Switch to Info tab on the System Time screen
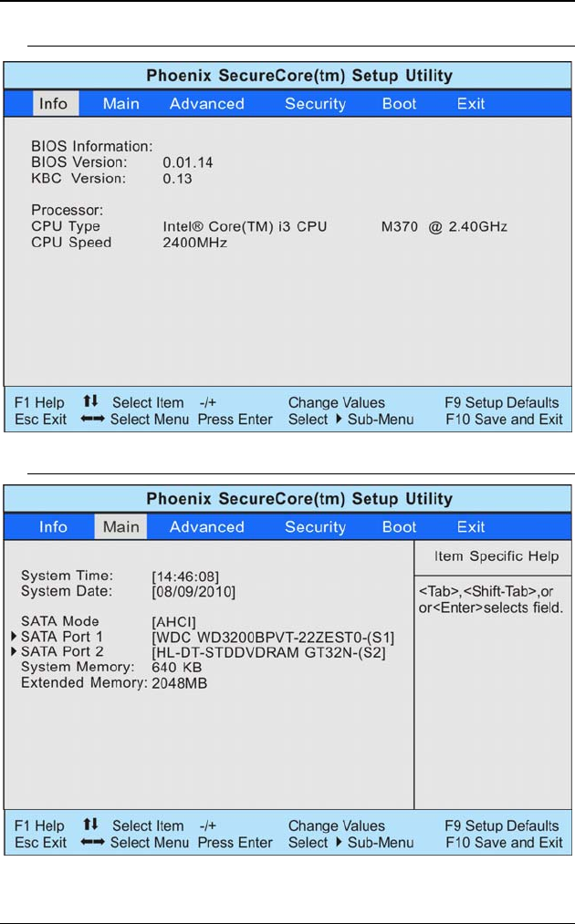 click(x=53, y=527)
